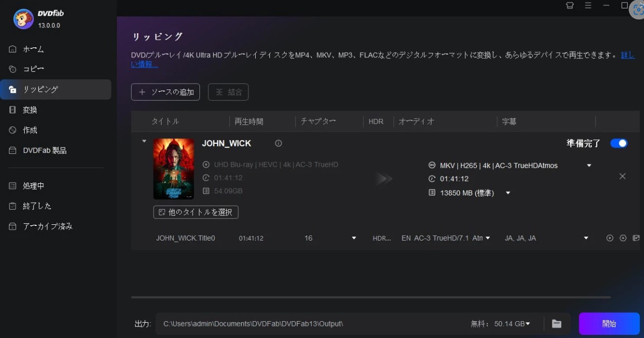Click the horizontal scrollbar below the list
The height and width of the screenshot is (338, 644).
pyautogui.click(x=371, y=297)
